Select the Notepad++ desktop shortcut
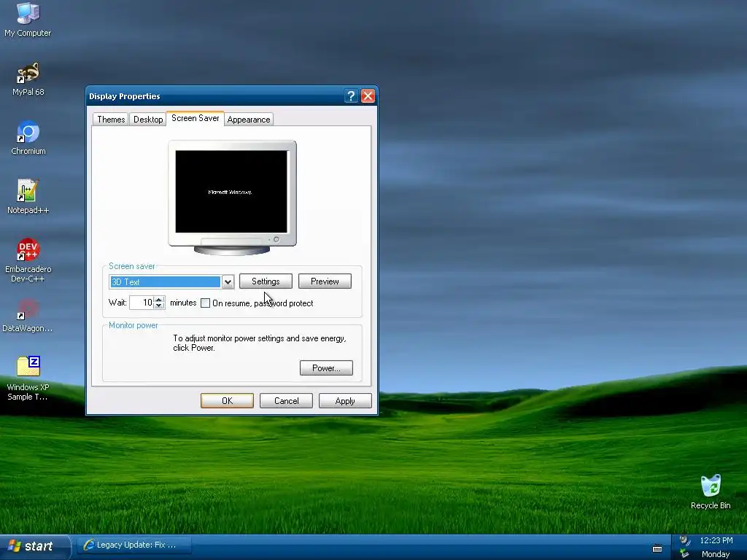 (x=28, y=197)
